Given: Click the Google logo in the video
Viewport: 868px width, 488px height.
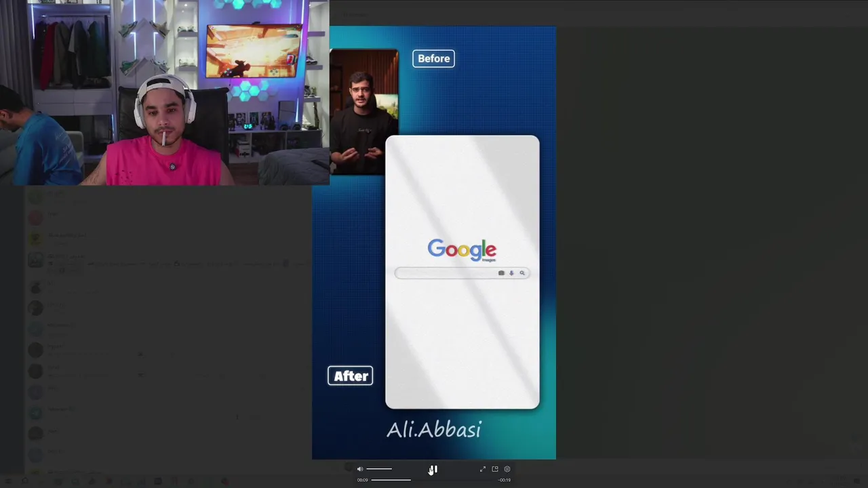Looking at the screenshot, I should 462,249.
